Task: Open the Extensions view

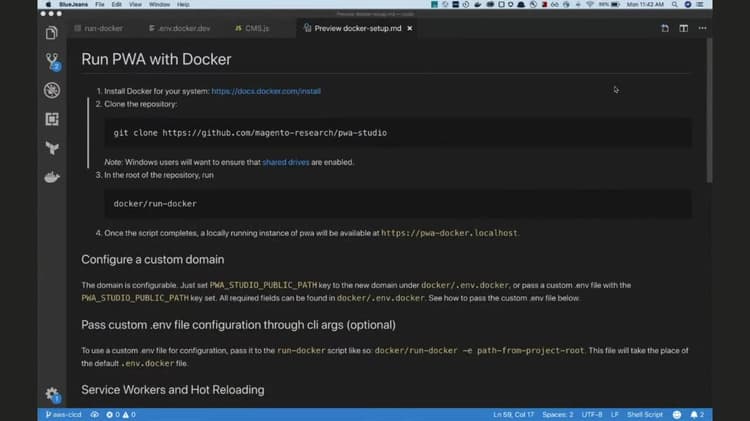Action: [52, 119]
